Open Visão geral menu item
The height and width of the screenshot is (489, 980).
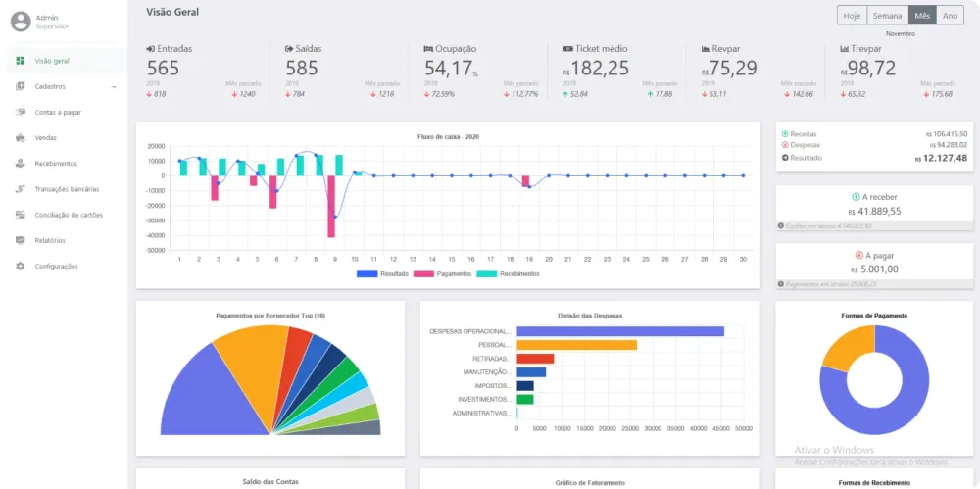(x=65, y=61)
